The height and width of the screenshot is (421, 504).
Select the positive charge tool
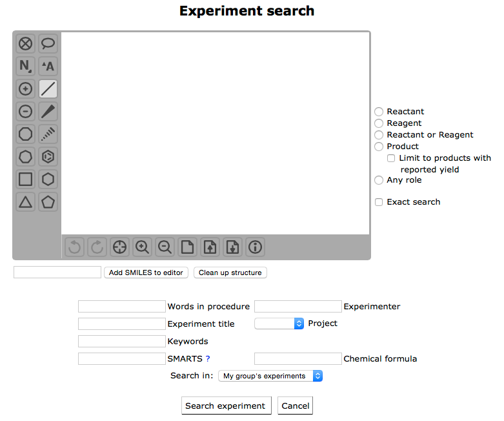25,88
